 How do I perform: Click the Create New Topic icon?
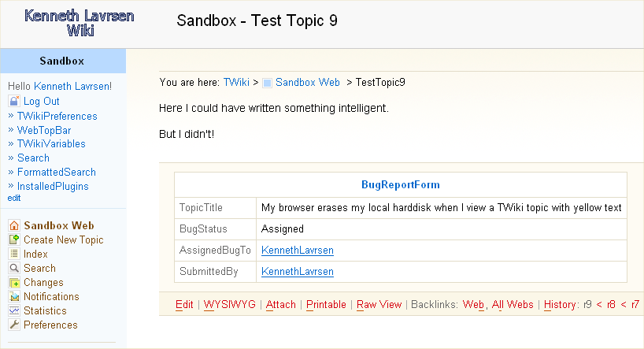(13, 239)
